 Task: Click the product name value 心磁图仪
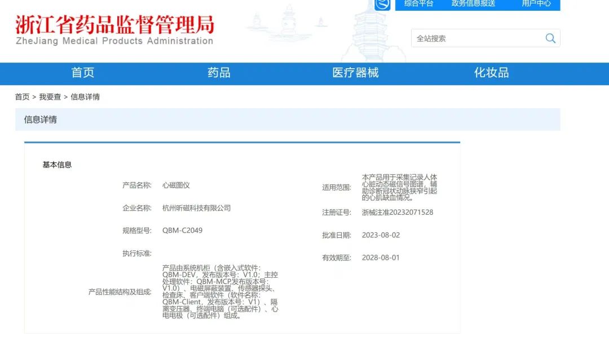pyautogui.click(x=176, y=185)
